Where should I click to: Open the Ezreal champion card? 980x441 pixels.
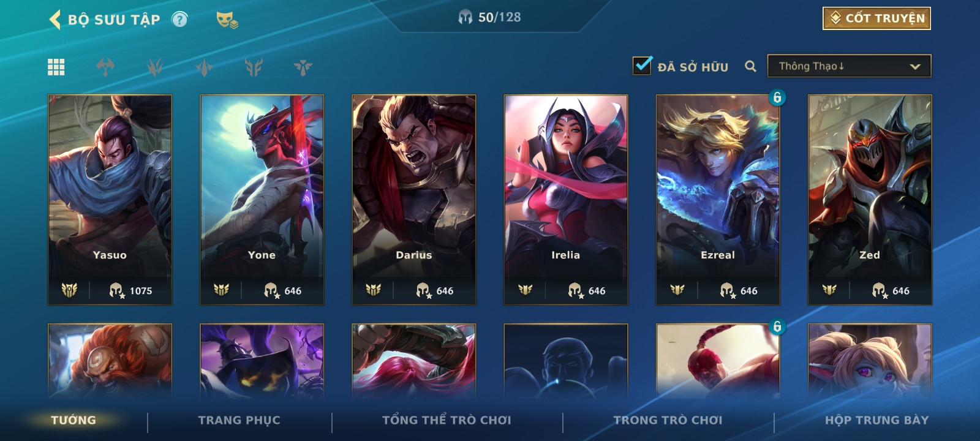(717, 200)
